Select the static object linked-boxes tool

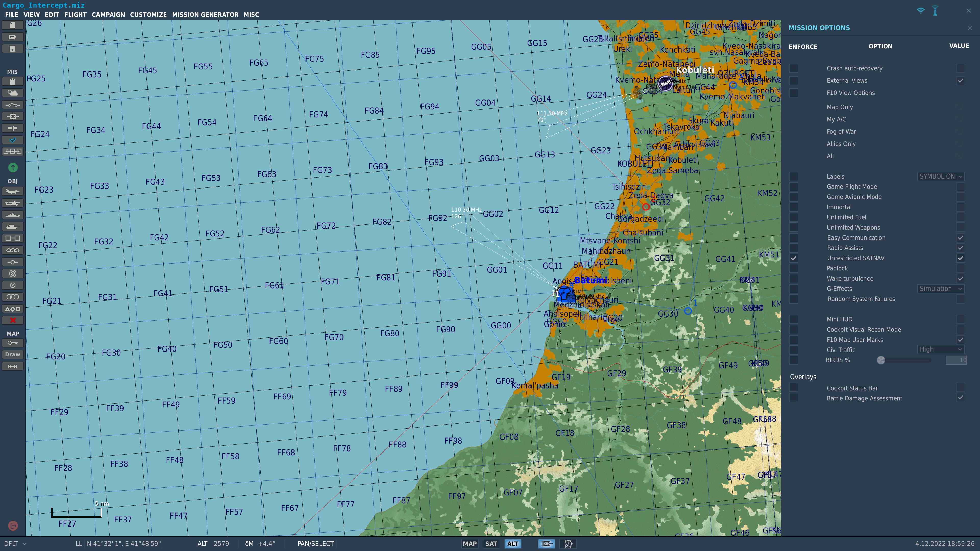(x=13, y=239)
